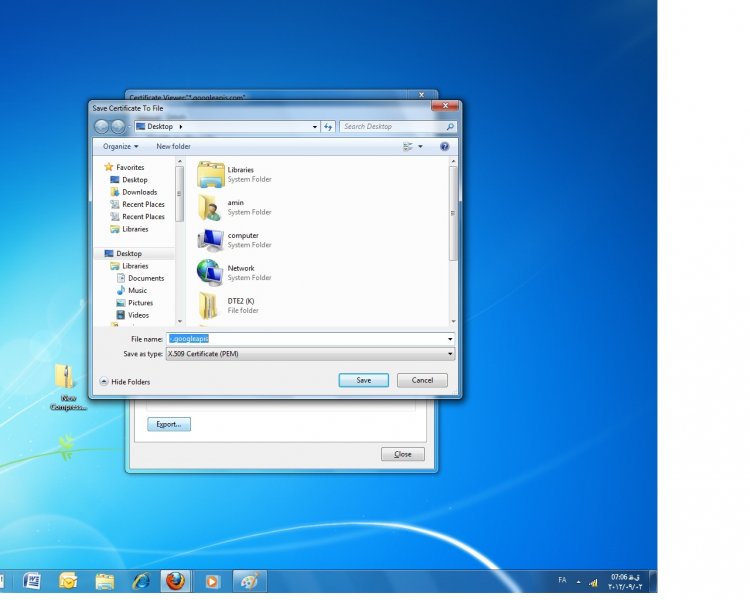The image size is (750, 600).
Task: Select Music in navigation tree
Action: click(132, 290)
